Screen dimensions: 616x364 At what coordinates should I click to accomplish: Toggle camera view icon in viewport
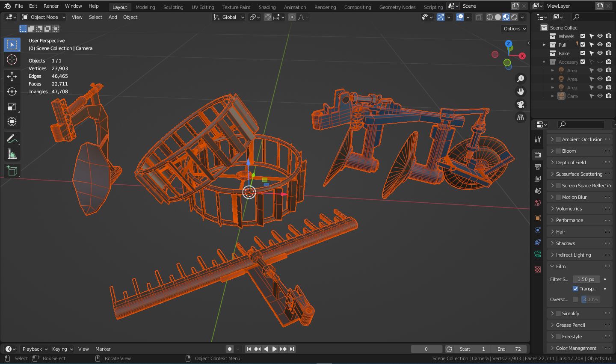tap(521, 104)
